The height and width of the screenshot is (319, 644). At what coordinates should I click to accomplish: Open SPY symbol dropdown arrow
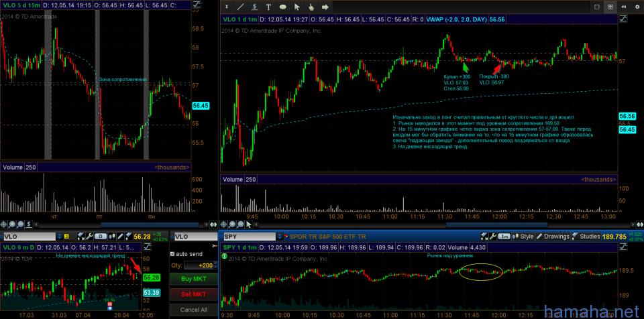click(x=280, y=237)
